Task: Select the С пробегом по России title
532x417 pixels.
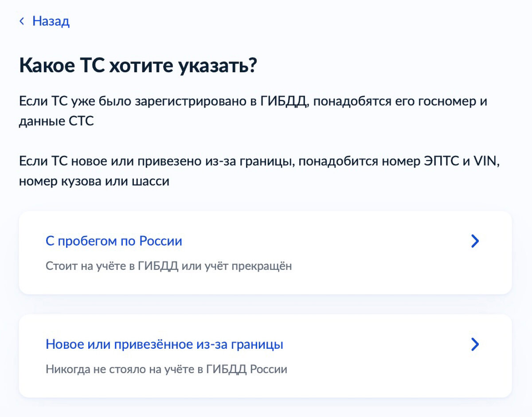Action: [x=114, y=241]
